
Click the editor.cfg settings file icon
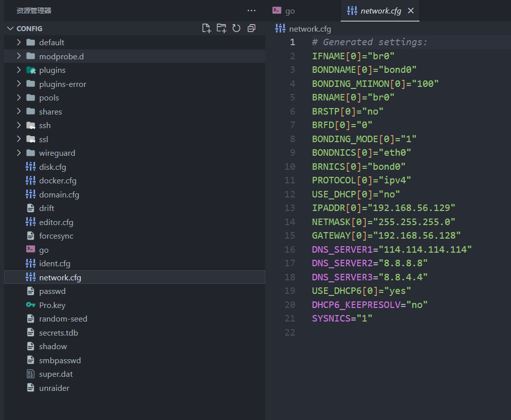pyautogui.click(x=31, y=222)
